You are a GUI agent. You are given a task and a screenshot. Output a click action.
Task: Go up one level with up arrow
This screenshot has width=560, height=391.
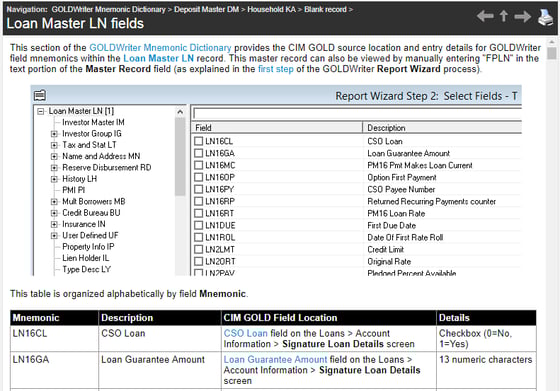point(504,16)
